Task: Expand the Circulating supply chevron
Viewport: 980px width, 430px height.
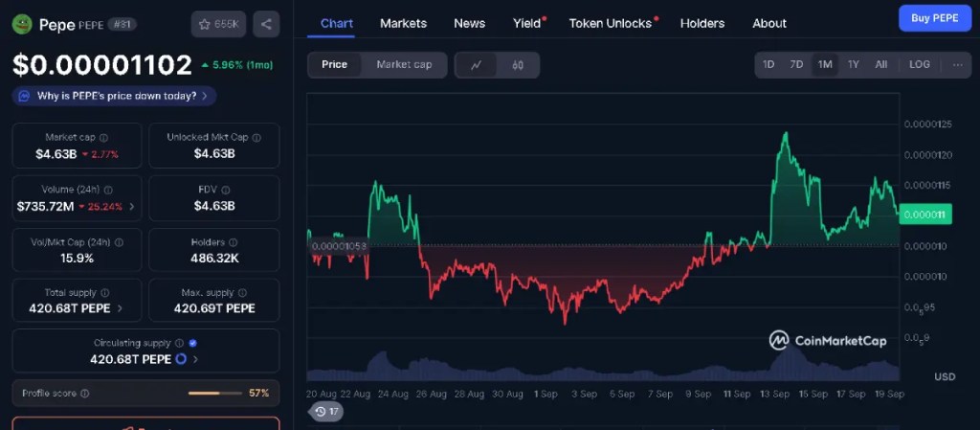Action: coord(195,359)
